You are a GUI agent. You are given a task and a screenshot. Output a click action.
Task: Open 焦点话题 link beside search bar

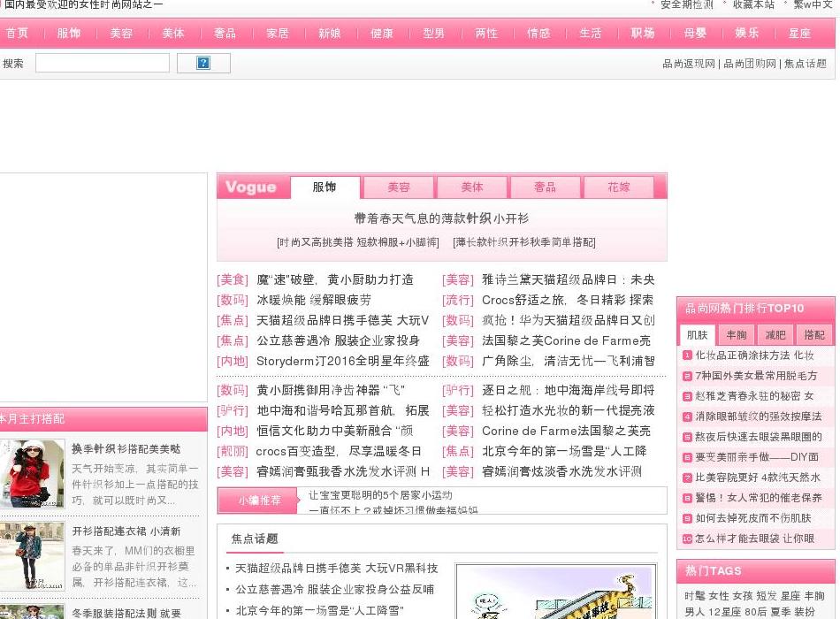(806, 64)
